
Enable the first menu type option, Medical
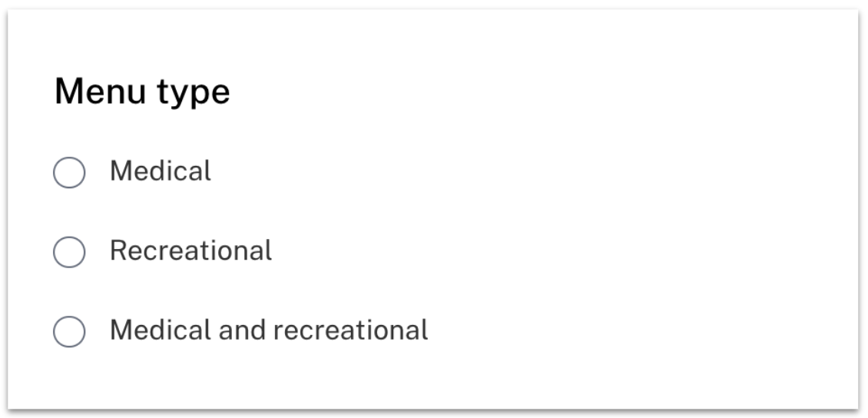pos(69,172)
